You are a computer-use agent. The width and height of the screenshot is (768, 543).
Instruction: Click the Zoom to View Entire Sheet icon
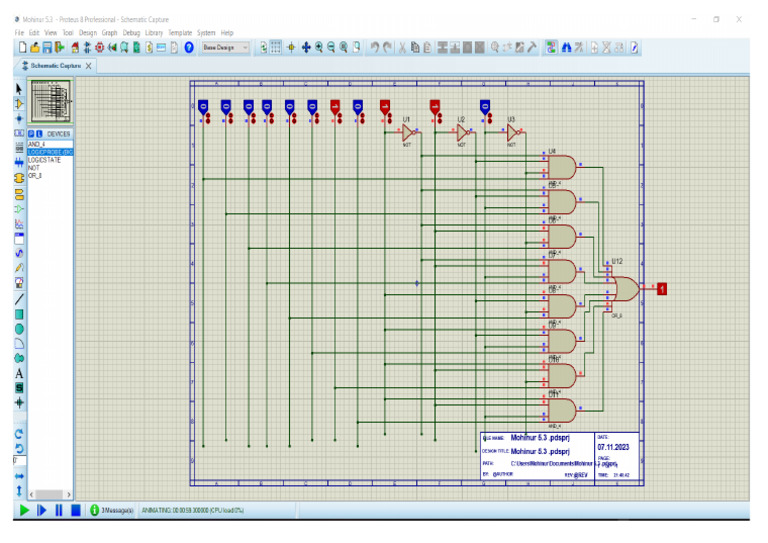pyautogui.click(x=344, y=47)
